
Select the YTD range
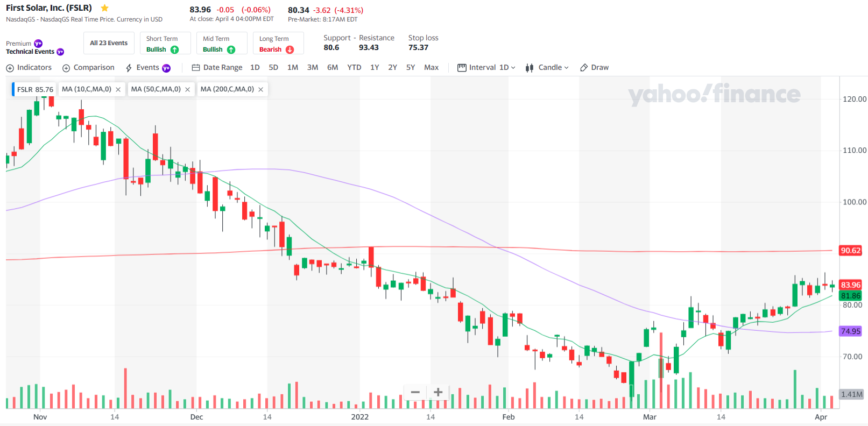pos(354,67)
